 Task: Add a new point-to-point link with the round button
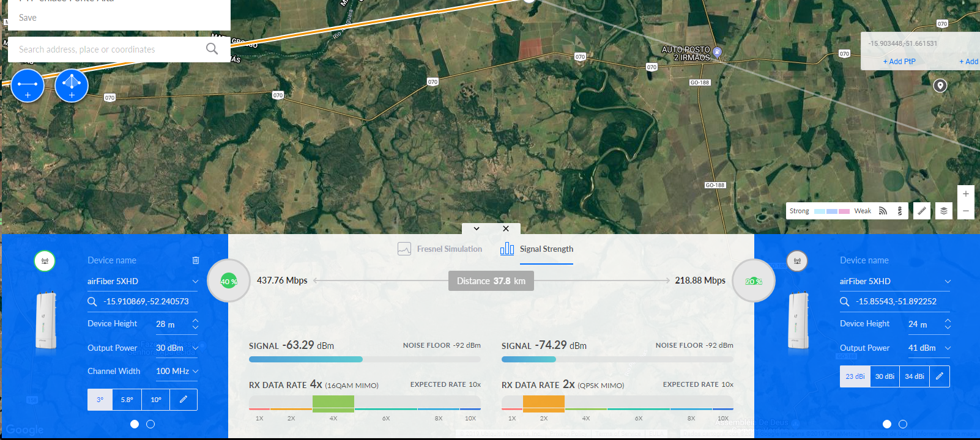28,86
